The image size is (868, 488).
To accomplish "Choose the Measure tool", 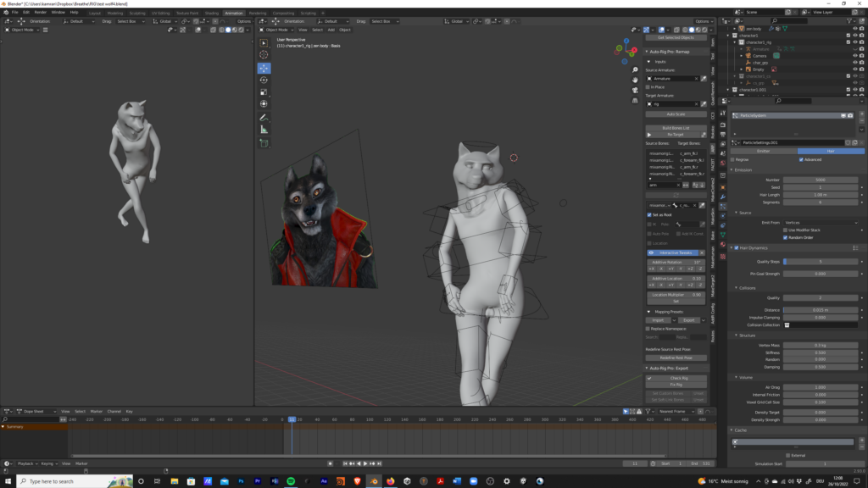I will [264, 130].
